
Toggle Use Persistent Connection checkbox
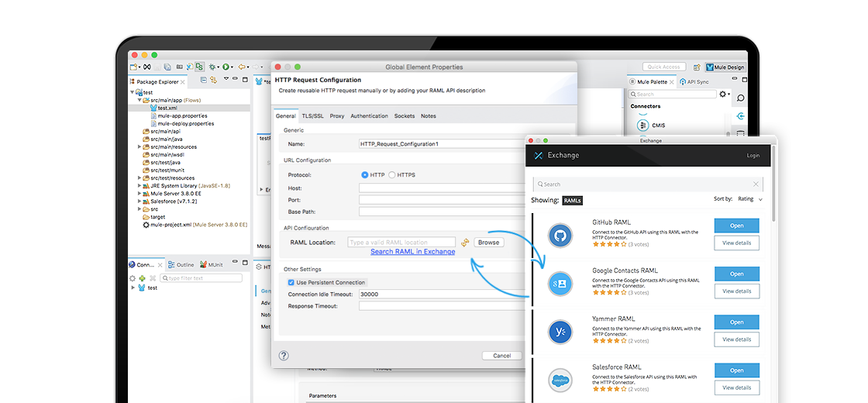click(x=291, y=282)
